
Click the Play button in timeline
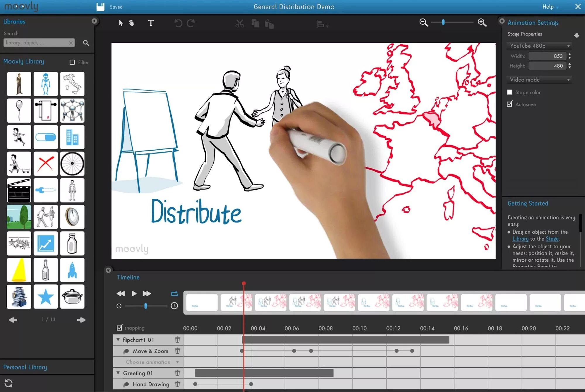tap(134, 293)
